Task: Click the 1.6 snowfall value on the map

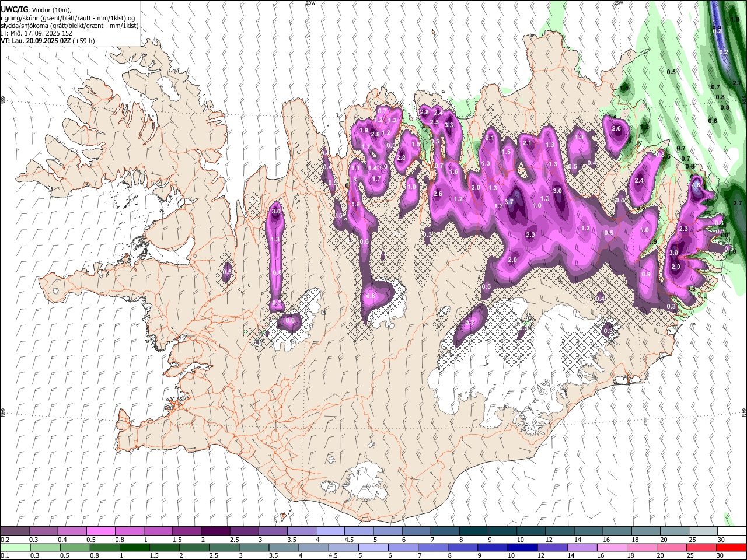Action: pyautogui.click(x=453, y=171)
